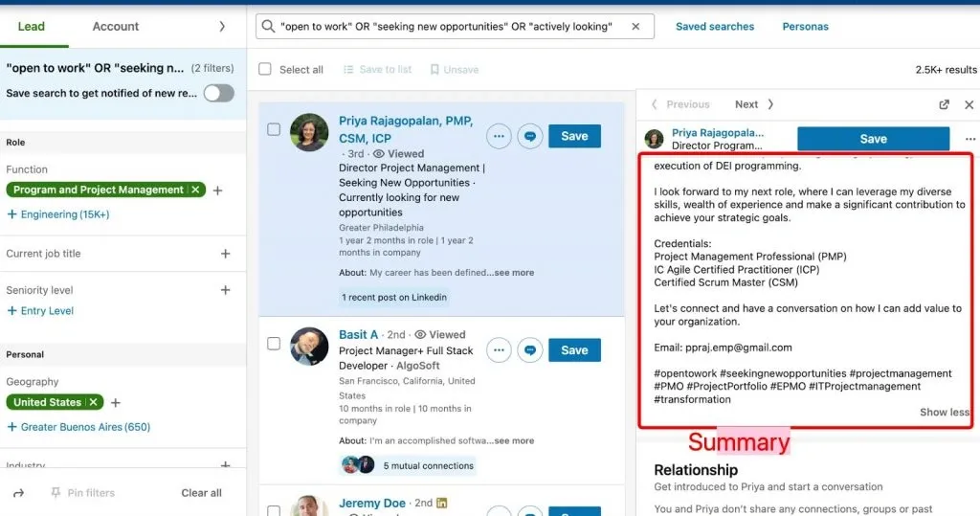Open Basit A profile photo
Viewport: 980px width, 516px height.
[309, 346]
